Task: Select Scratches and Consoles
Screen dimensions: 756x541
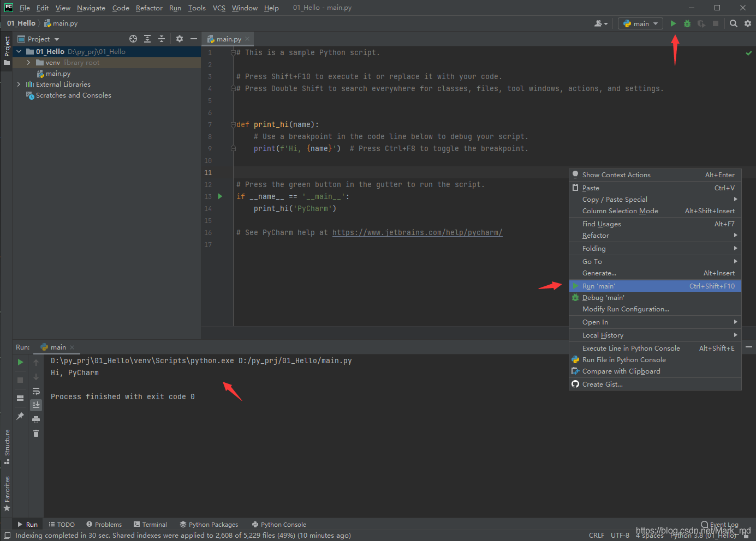Action: click(73, 95)
